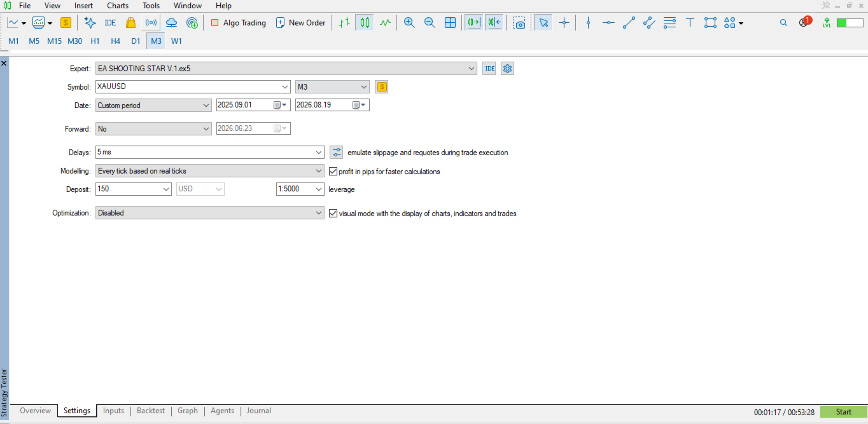Screen dimensions: 868x424
Task: Select the trendline drawing tool
Action: click(629, 23)
